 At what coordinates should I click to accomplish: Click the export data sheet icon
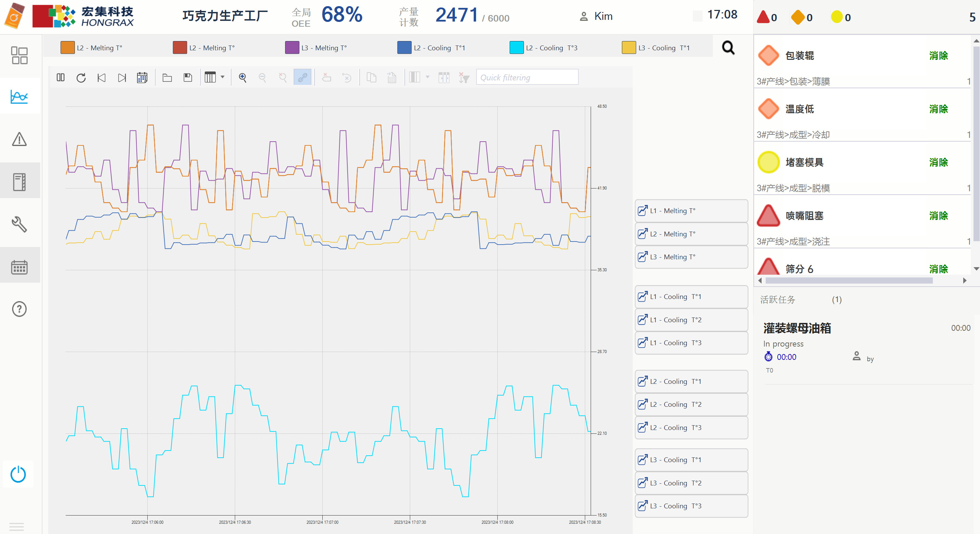[x=392, y=78]
